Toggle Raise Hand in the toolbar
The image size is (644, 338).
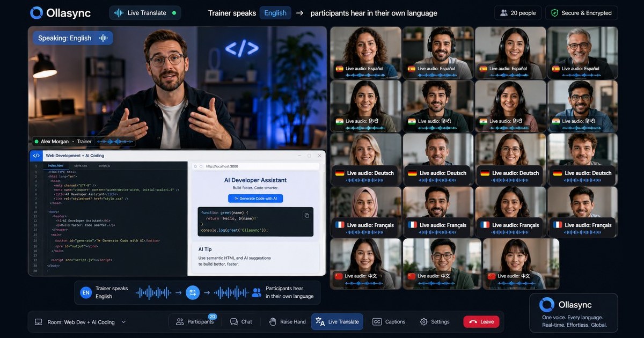click(287, 322)
